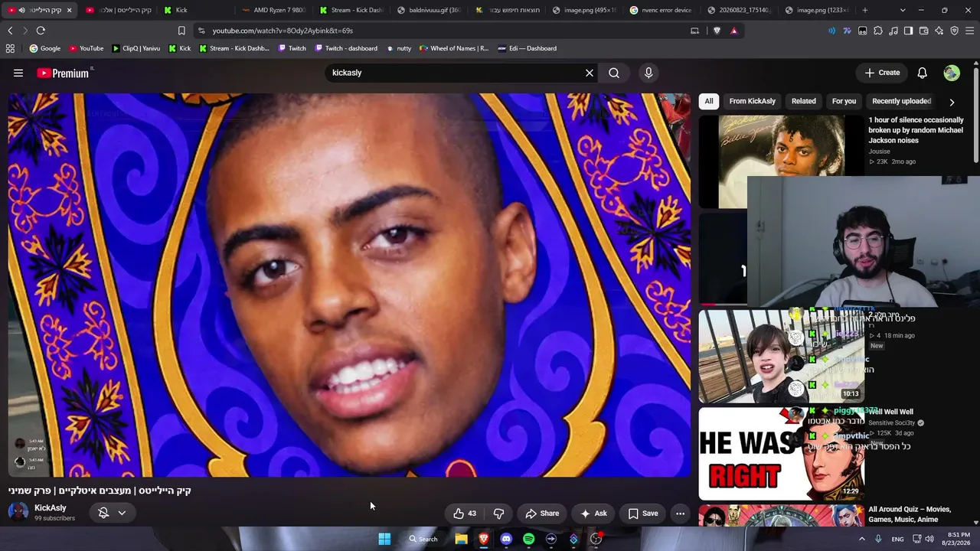Open the Google bookmark
980x551 pixels.
pyautogui.click(x=45, y=48)
